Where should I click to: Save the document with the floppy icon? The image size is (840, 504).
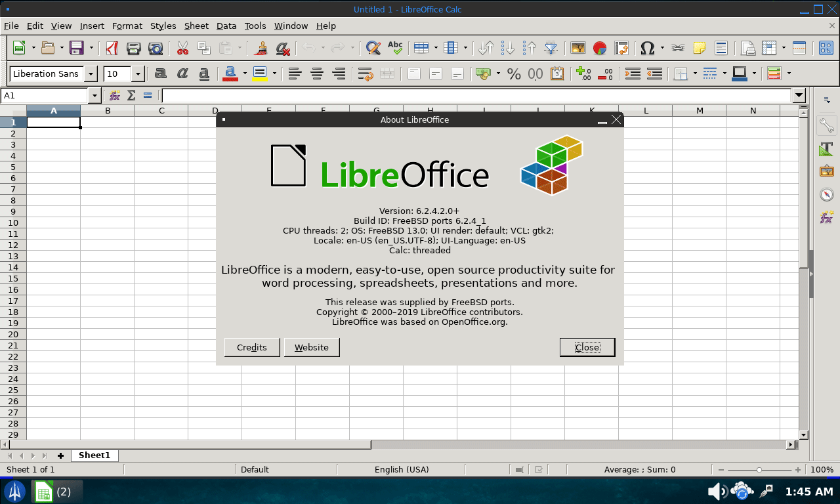pos(77,48)
